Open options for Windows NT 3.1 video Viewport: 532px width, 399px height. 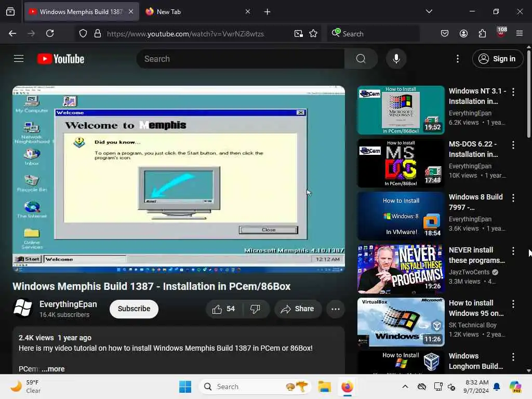513,92
